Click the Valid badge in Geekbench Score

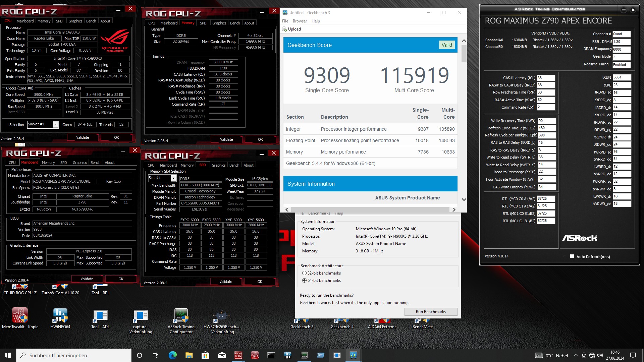(x=447, y=45)
